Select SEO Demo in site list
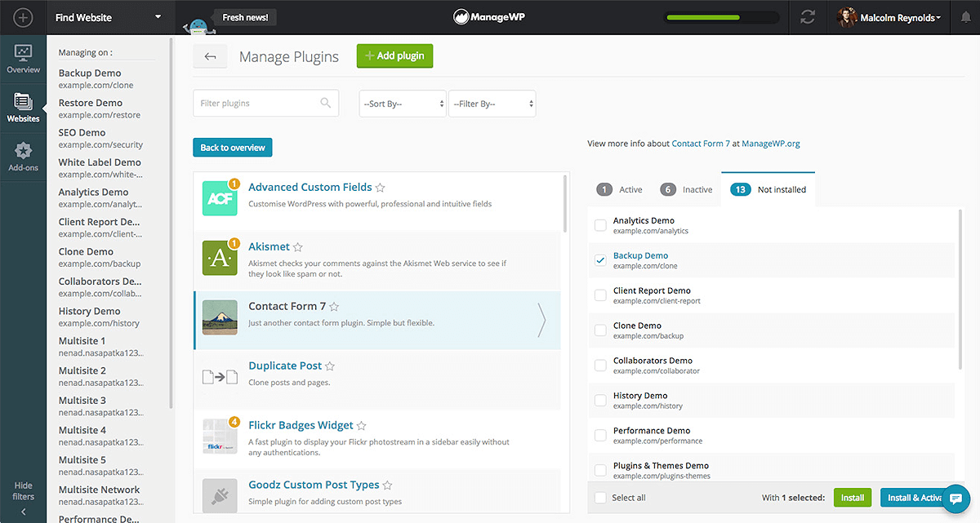 101,138
